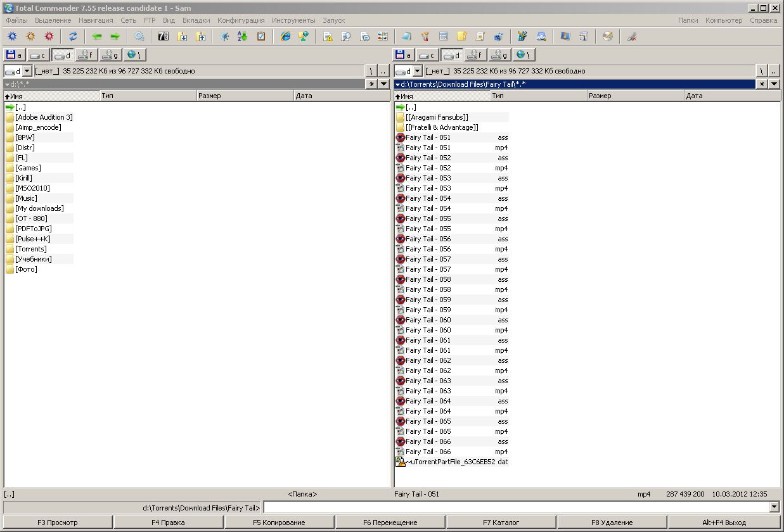Click F5 Копирование button

pyautogui.click(x=279, y=522)
